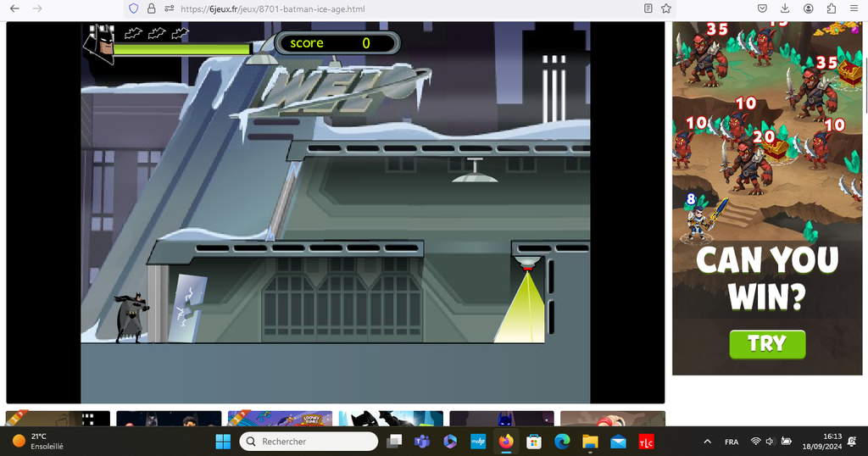Image resolution: width=868 pixels, height=456 pixels.
Task: Click the CAN YOU WIN? ad text
Action: pyautogui.click(x=767, y=278)
